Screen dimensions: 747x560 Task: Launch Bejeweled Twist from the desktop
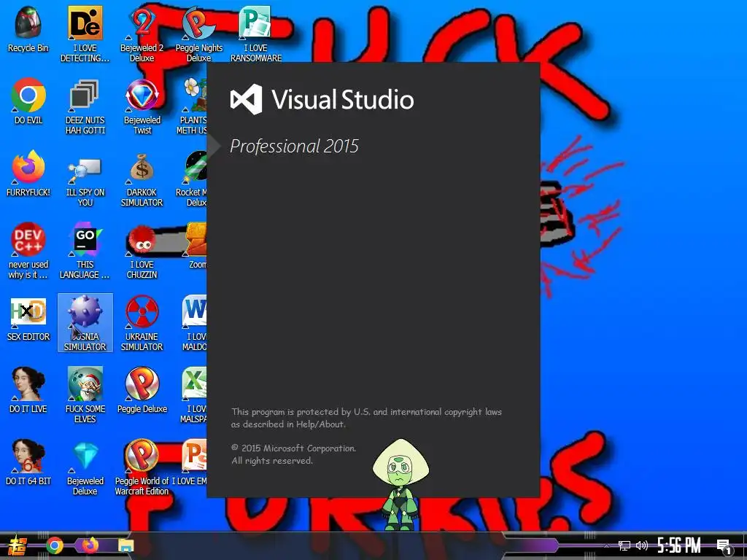coord(142,106)
